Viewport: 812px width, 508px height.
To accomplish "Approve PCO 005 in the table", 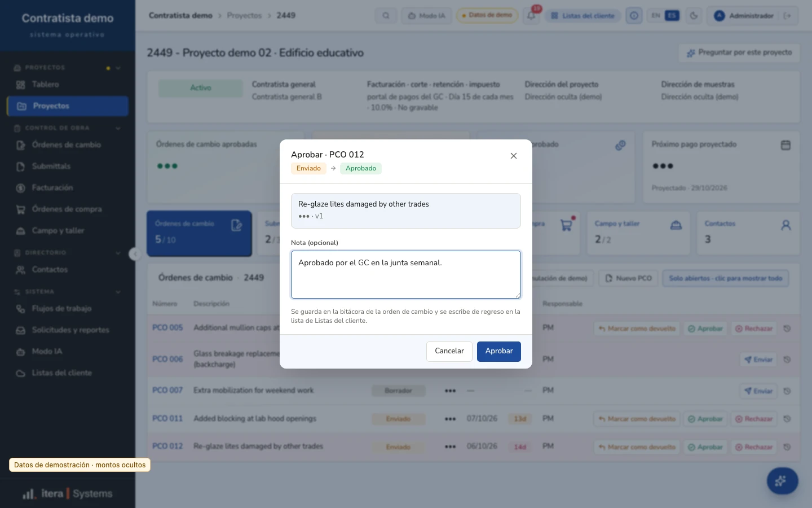I will tap(705, 329).
